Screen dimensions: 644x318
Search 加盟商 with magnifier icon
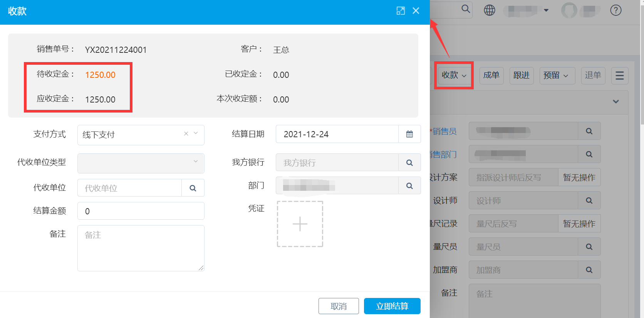[589, 270]
